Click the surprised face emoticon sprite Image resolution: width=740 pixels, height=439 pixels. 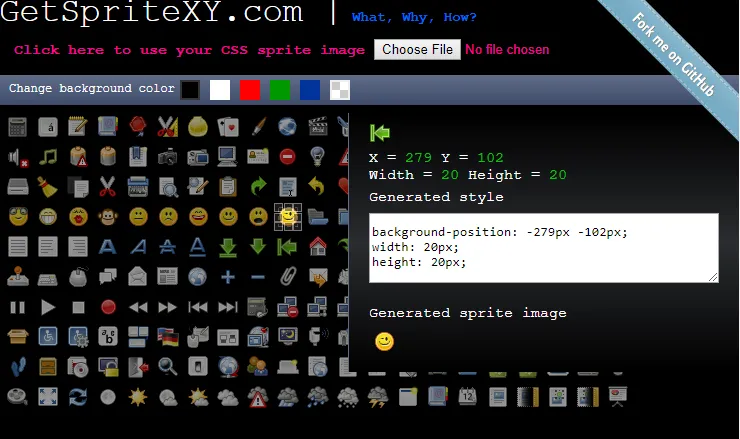(x=258, y=217)
